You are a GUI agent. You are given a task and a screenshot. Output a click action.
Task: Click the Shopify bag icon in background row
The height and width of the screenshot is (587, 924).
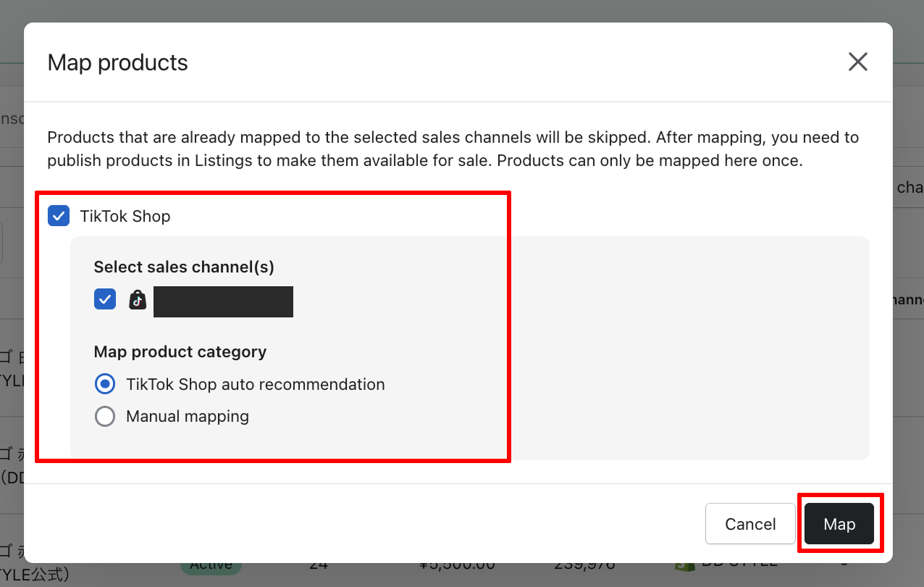click(x=681, y=565)
